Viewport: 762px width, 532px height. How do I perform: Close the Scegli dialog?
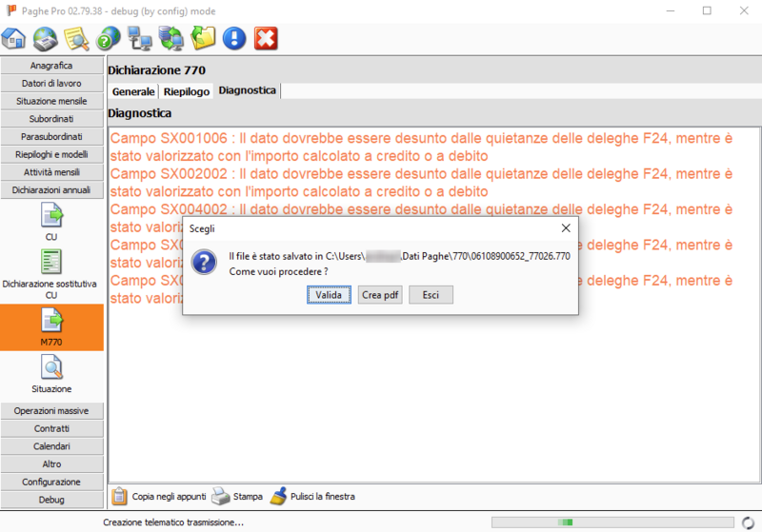(x=566, y=228)
